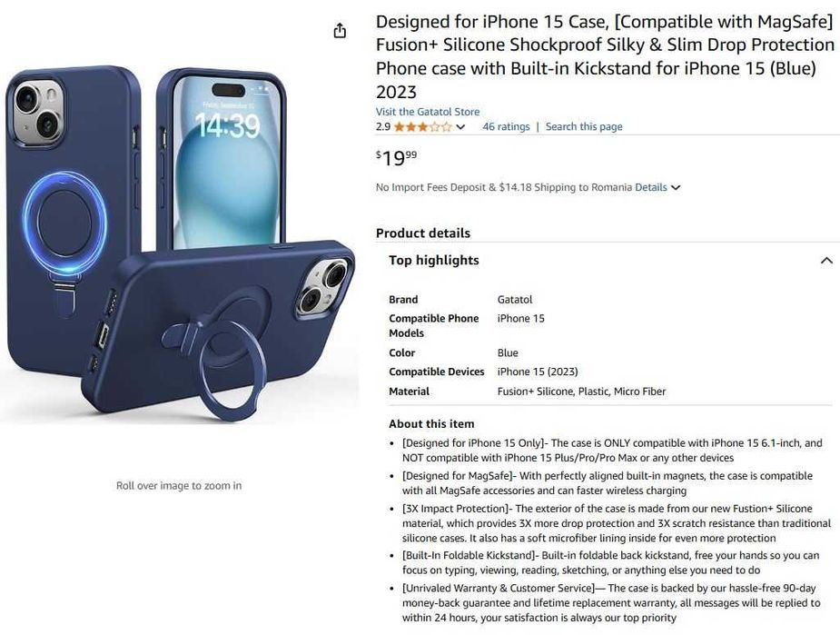The image size is (840, 635).
Task: Click the chevron beside shipping Details
Action: coord(676,187)
